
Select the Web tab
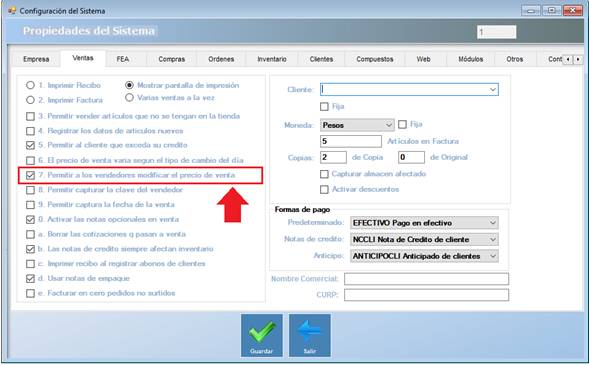click(423, 59)
